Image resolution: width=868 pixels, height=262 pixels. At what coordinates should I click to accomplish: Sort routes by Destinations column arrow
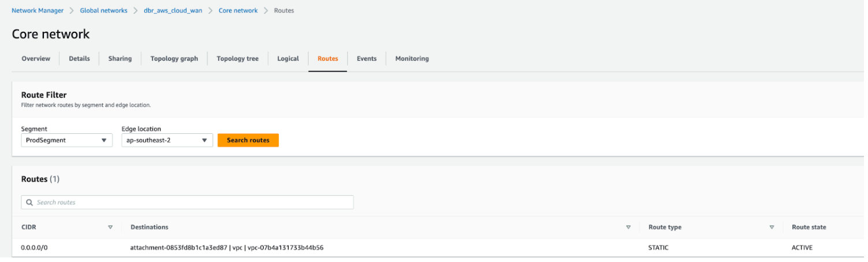pos(628,227)
